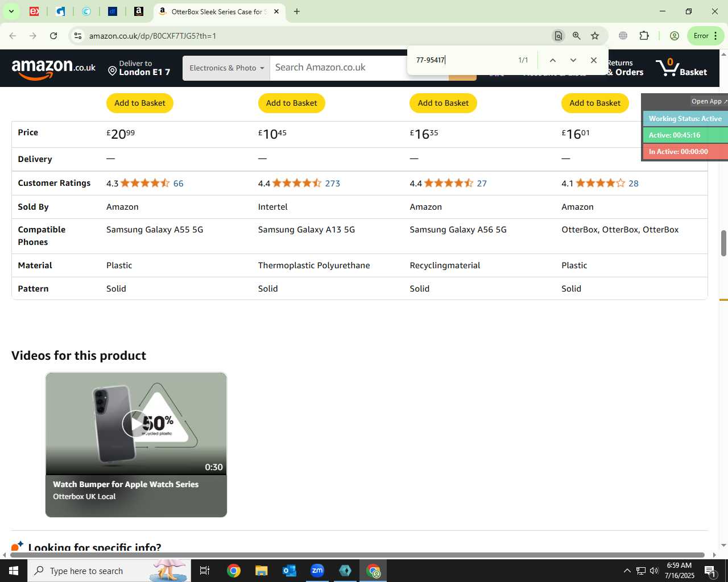
Task: Click the browser forward arrow
Action: coord(33,36)
